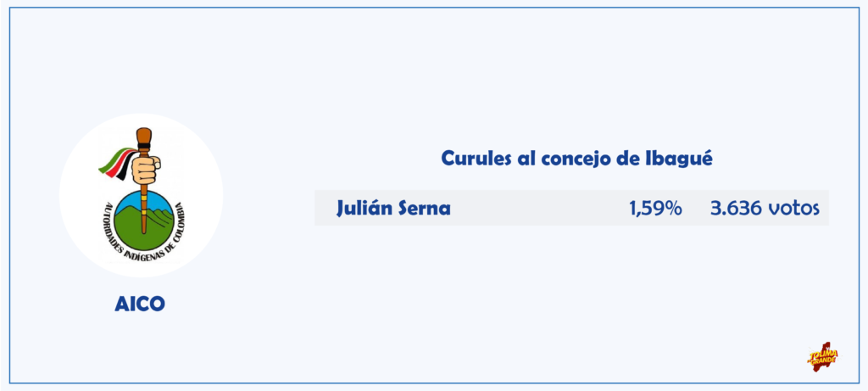Click the striped ribbon flag on the staff
The image size is (868, 391).
117,163
